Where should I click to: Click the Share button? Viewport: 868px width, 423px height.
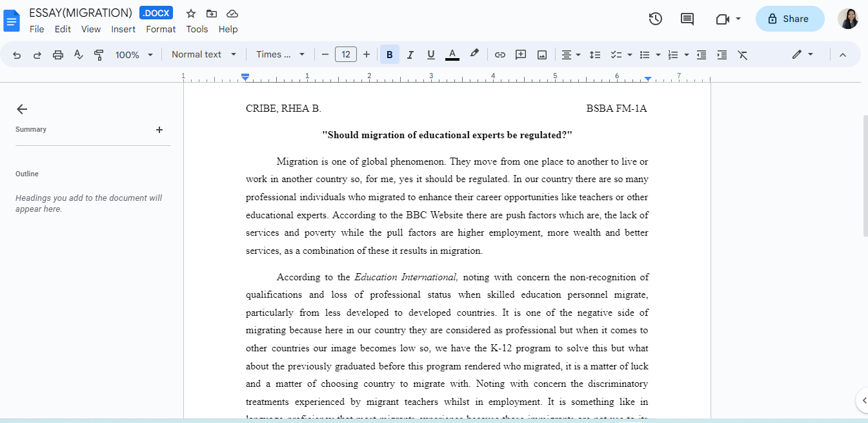coord(789,19)
